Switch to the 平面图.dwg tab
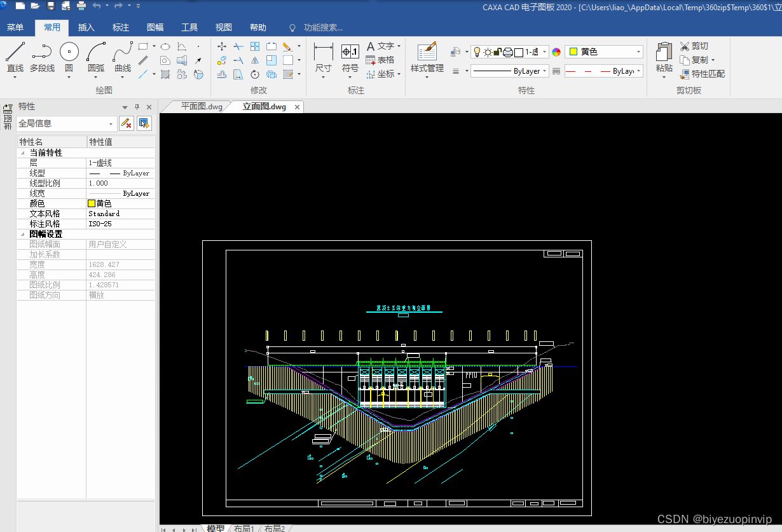782x532 pixels. tap(202, 107)
